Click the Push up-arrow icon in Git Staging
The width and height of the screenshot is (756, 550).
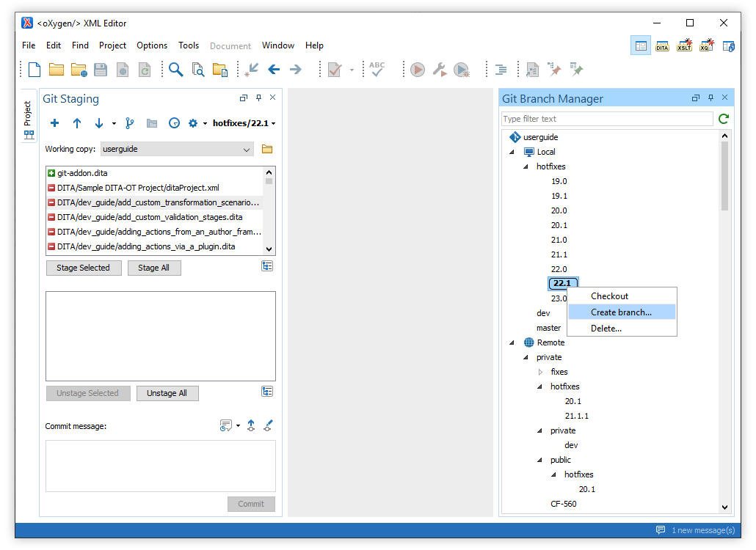coord(76,123)
